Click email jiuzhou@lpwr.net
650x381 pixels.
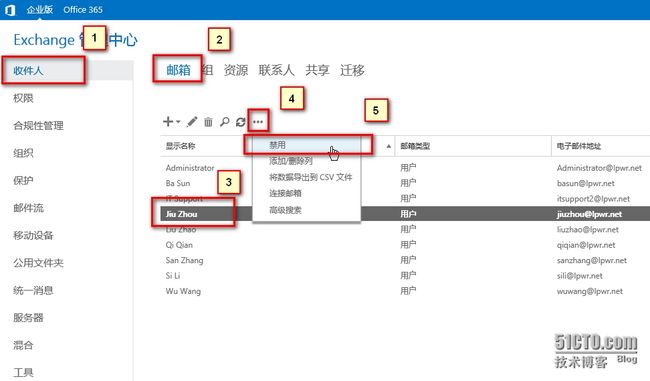point(589,214)
